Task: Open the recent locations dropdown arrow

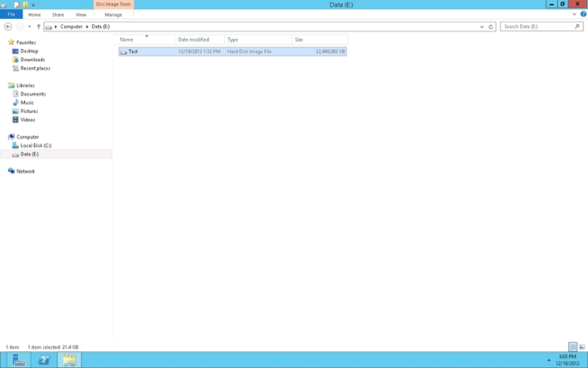Action: [x=29, y=26]
